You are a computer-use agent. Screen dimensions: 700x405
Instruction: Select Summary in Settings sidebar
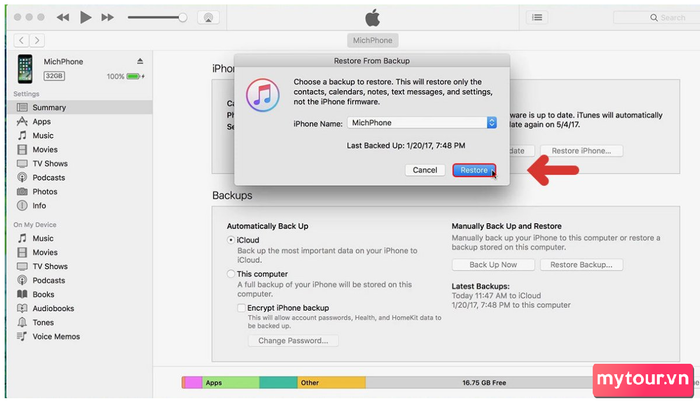click(x=80, y=107)
